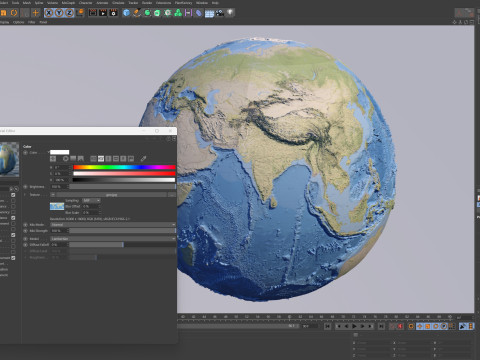
Task: Enable the Environment channel checkbox
Action: [13, 223]
